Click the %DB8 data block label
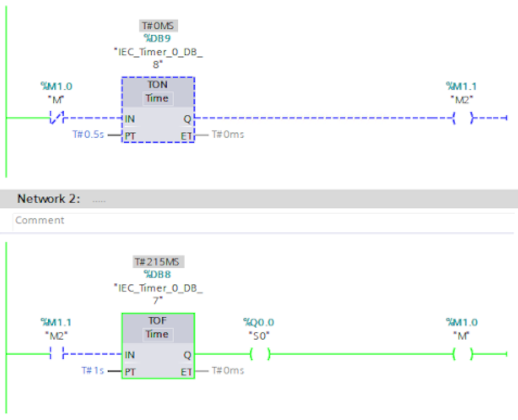Screen dimensions: 518x420 pos(157,275)
